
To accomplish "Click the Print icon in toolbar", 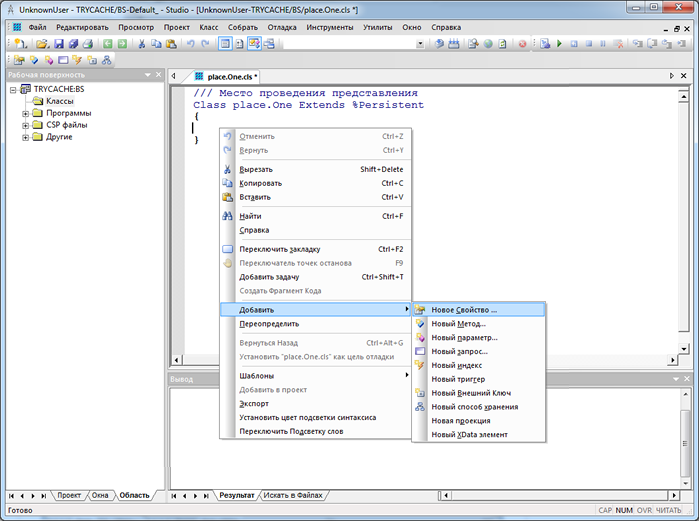I will 88,44.
